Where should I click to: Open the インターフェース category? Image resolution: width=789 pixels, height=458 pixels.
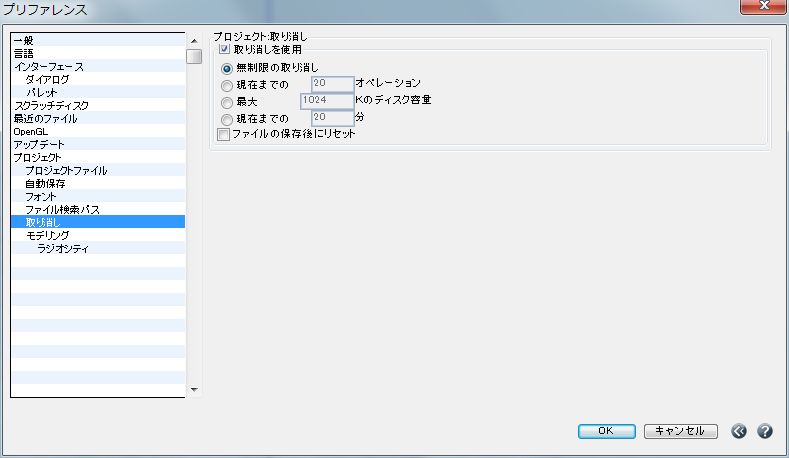point(98,66)
